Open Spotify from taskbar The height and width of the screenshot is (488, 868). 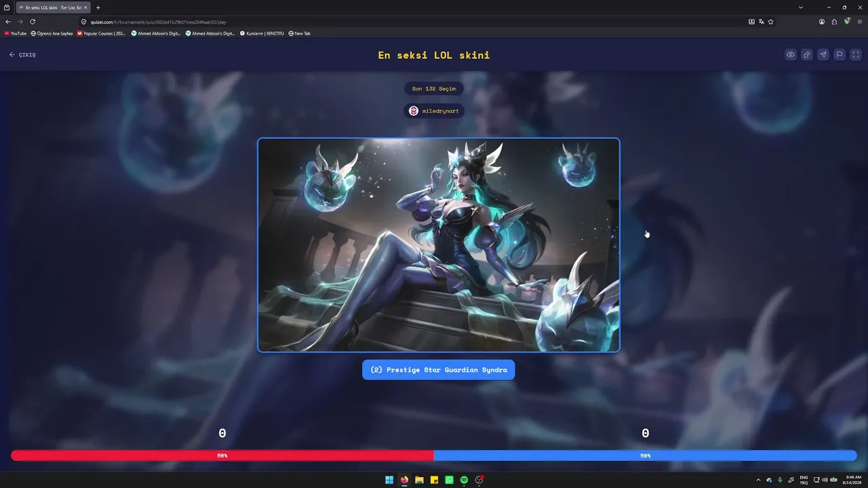tap(464, 480)
